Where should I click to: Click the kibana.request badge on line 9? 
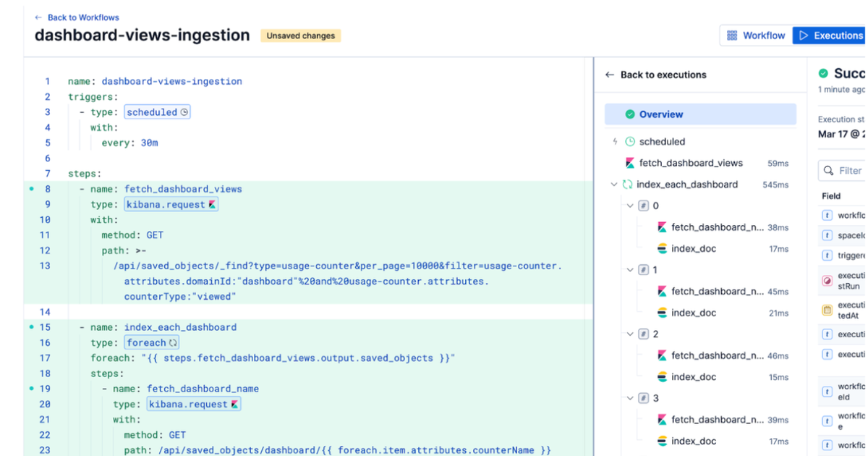(x=171, y=205)
